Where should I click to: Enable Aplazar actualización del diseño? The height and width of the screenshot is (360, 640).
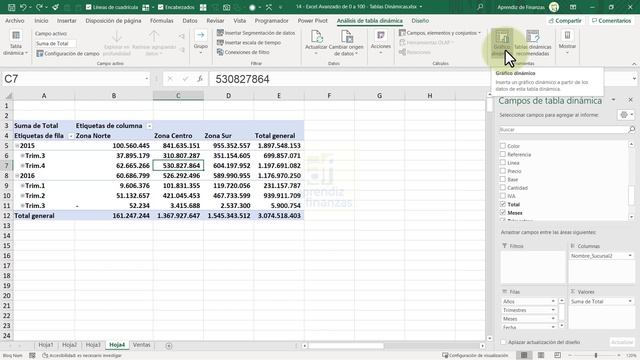tap(503, 342)
